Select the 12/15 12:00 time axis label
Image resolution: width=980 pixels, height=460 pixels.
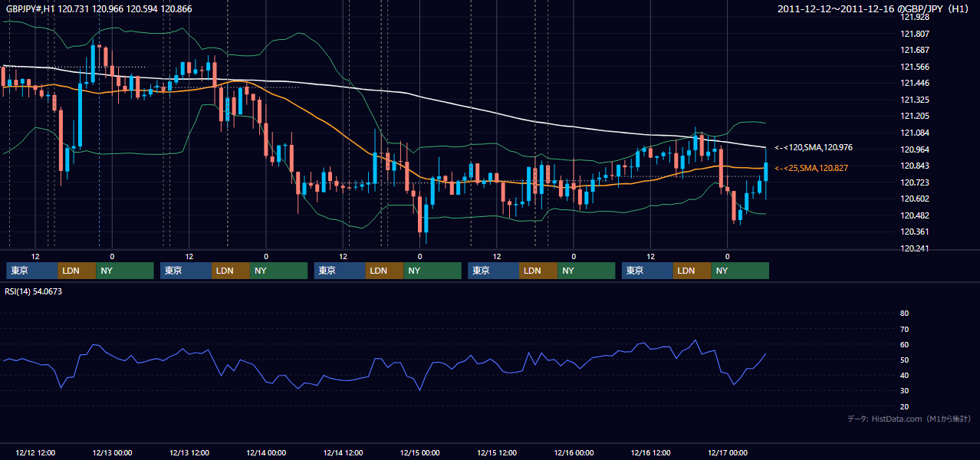pyautogui.click(x=497, y=452)
